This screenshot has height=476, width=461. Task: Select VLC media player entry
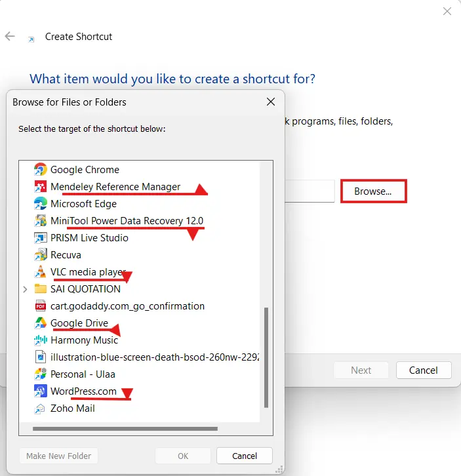[88, 271]
